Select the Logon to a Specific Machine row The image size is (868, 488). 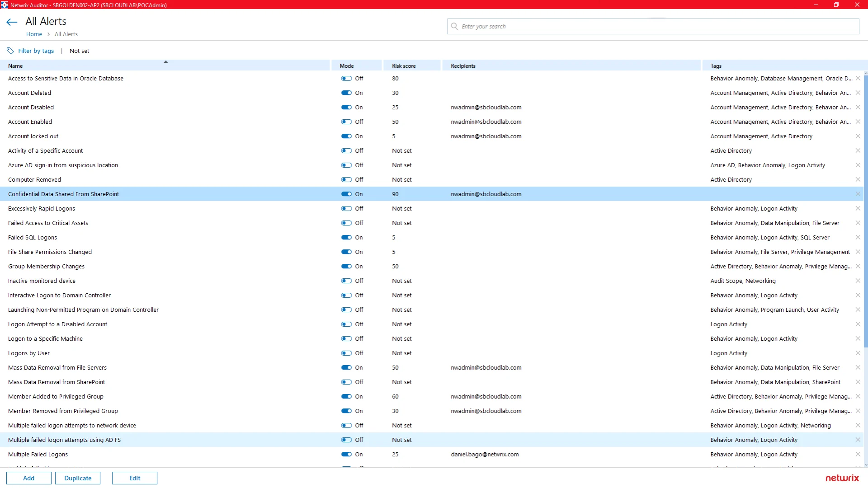432,338
